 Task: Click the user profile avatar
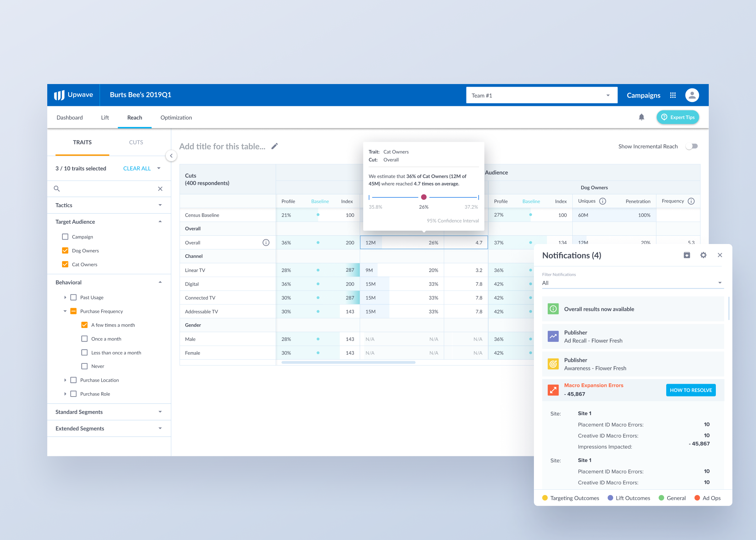pos(692,95)
